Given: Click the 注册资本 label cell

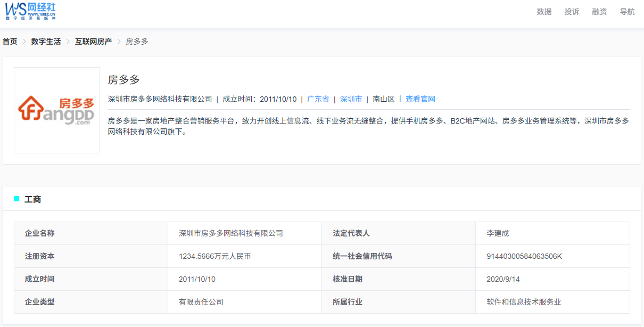Looking at the screenshot, I should (91, 256).
